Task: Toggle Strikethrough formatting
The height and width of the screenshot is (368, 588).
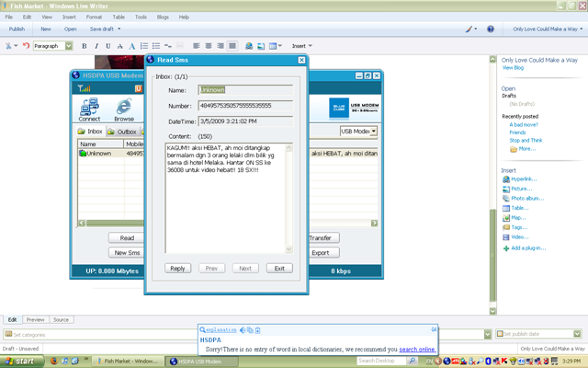Action: coord(120,46)
